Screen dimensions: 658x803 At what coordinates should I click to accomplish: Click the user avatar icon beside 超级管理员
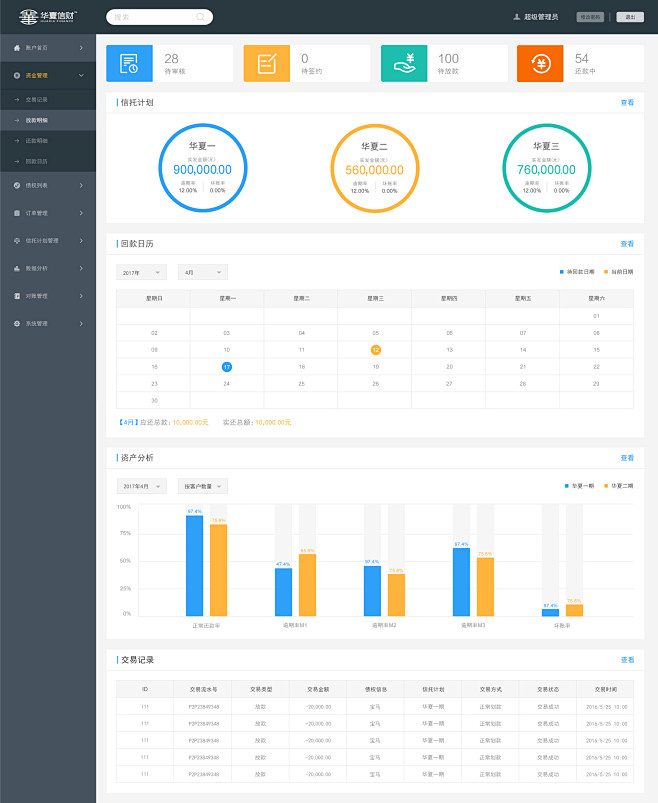point(517,17)
